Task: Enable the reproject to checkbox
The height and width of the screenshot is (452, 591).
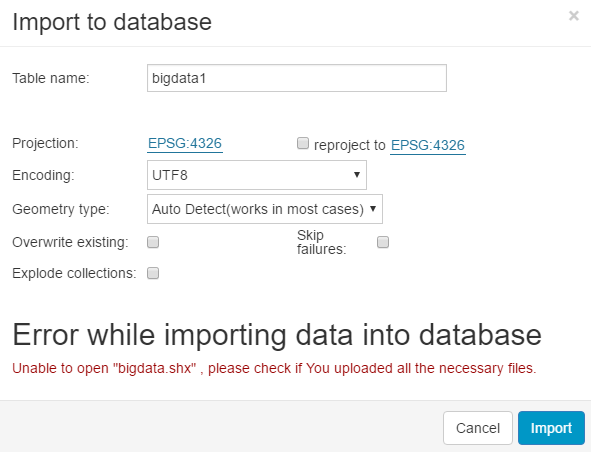Action: [x=303, y=143]
